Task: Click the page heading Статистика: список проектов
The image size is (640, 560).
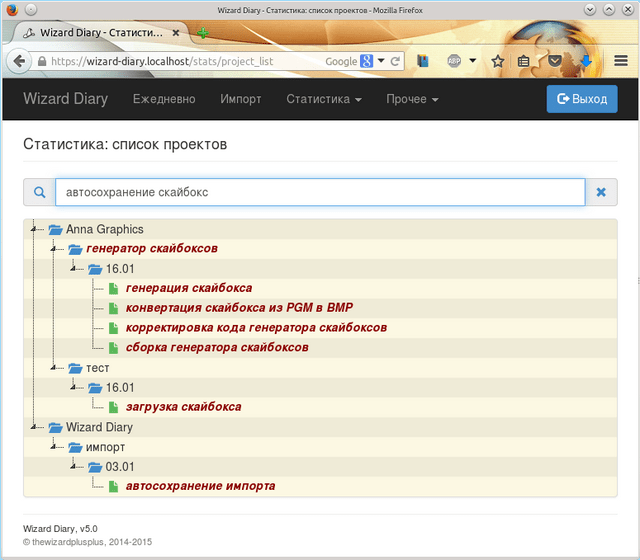Action: click(125, 144)
